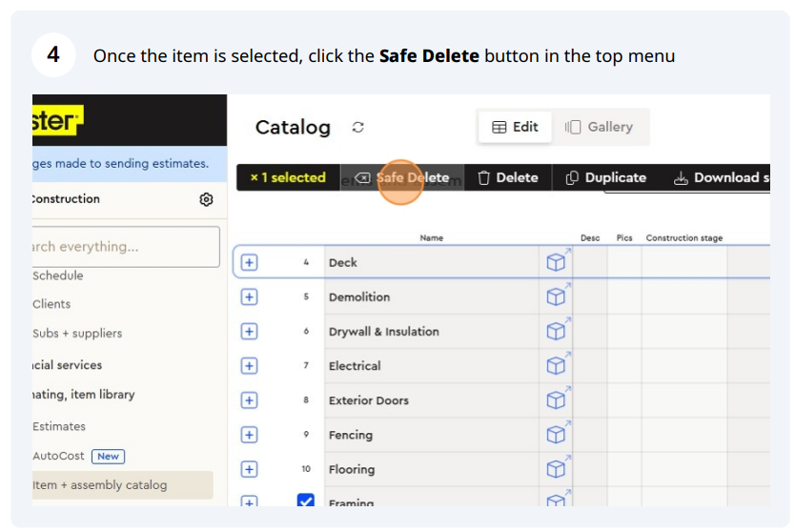The width and height of the screenshot is (795, 532).
Task: Duplicate the selected item
Action: (x=606, y=177)
